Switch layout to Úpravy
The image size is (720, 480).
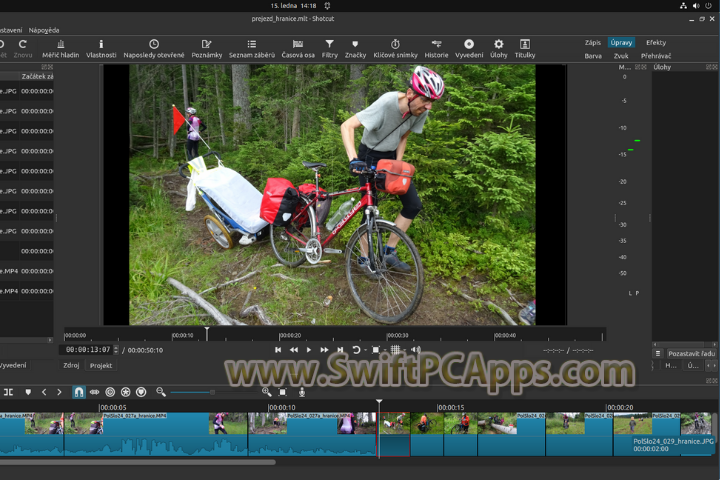(621, 42)
